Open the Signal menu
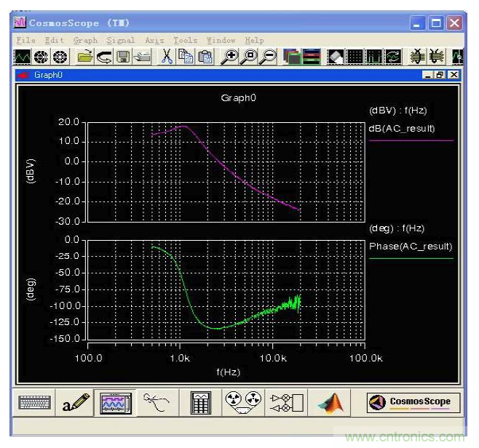 pos(121,40)
